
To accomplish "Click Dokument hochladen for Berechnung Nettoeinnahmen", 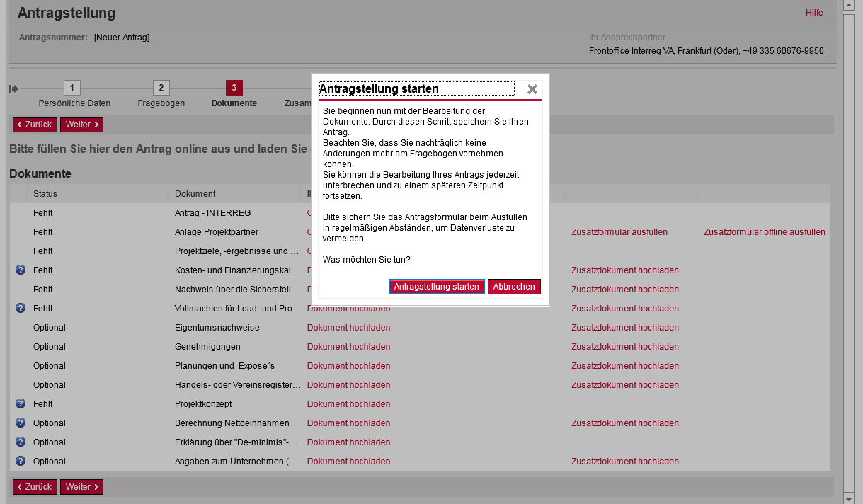I will tap(348, 423).
